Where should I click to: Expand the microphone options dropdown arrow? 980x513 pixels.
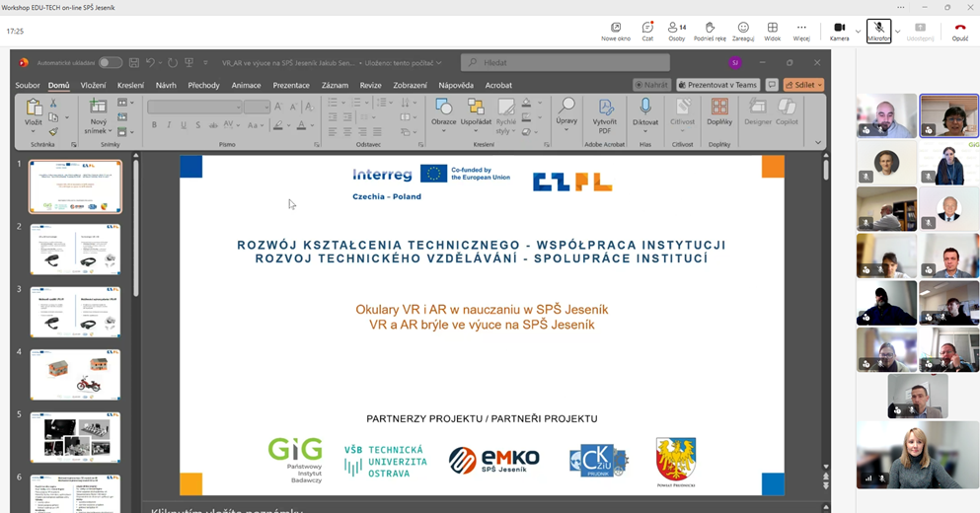(896, 32)
